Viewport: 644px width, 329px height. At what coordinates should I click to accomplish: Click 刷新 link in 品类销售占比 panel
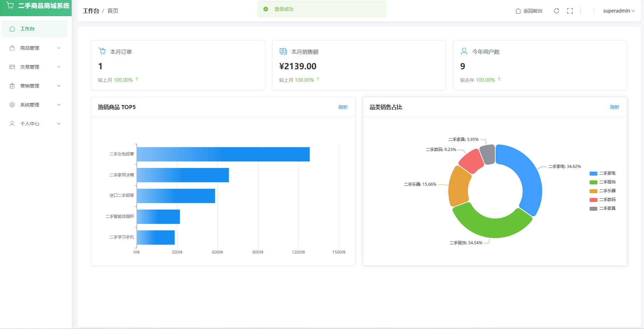[614, 107]
